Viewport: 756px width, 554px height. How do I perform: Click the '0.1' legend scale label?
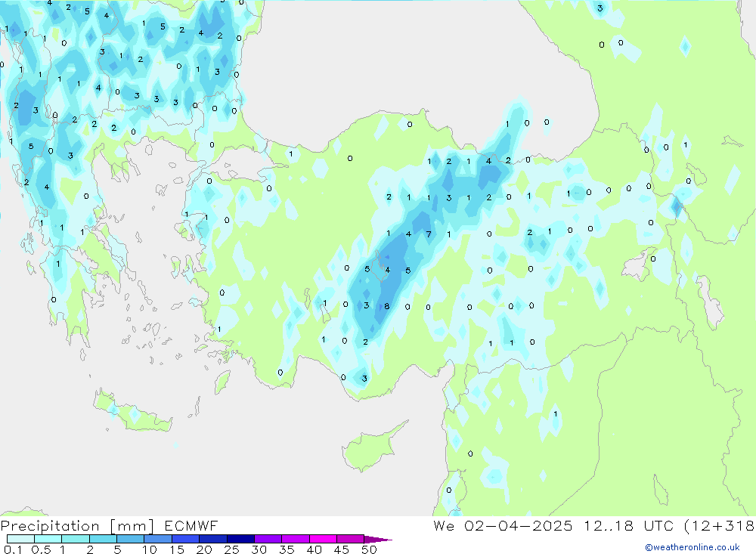coord(13,549)
